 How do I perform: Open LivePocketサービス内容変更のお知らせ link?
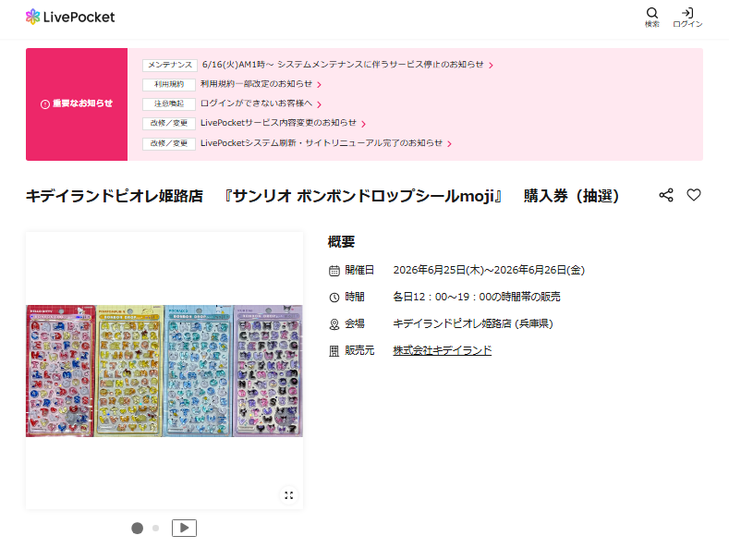point(278,123)
